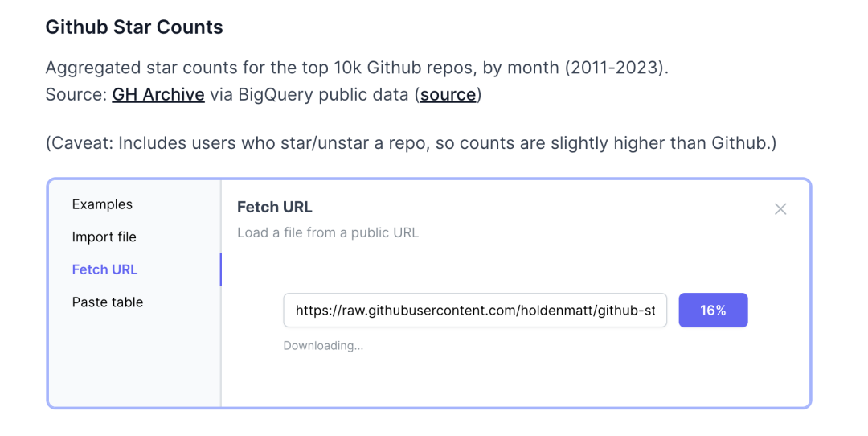Click empty sidebar area below Paste table
Image resolution: width=868 pixels, height=436 pixels.
tap(133, 362)
